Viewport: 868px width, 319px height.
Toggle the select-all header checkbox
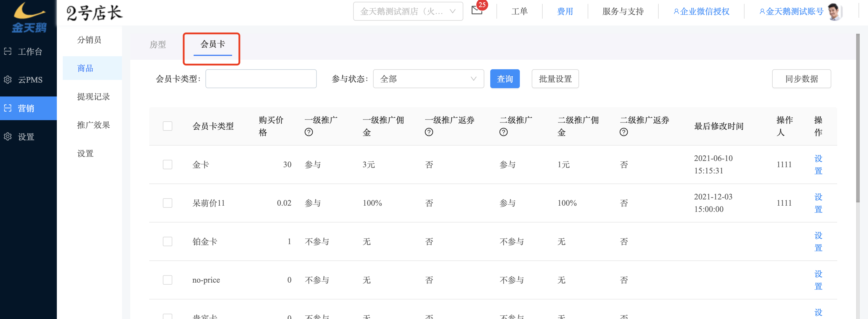pos(168,126)
